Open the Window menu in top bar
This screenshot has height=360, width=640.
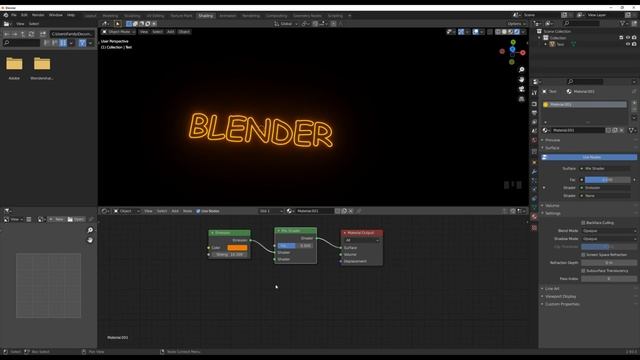(x=56, y=15)
